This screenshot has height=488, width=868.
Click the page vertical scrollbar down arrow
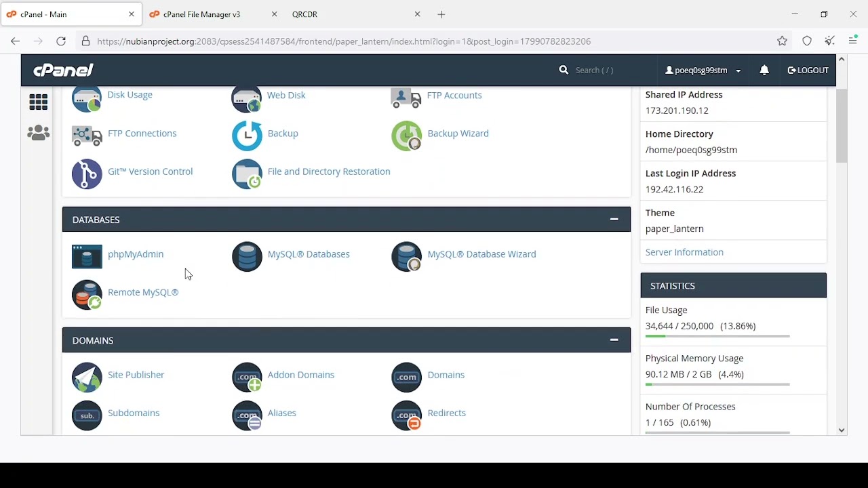point(842,430)
